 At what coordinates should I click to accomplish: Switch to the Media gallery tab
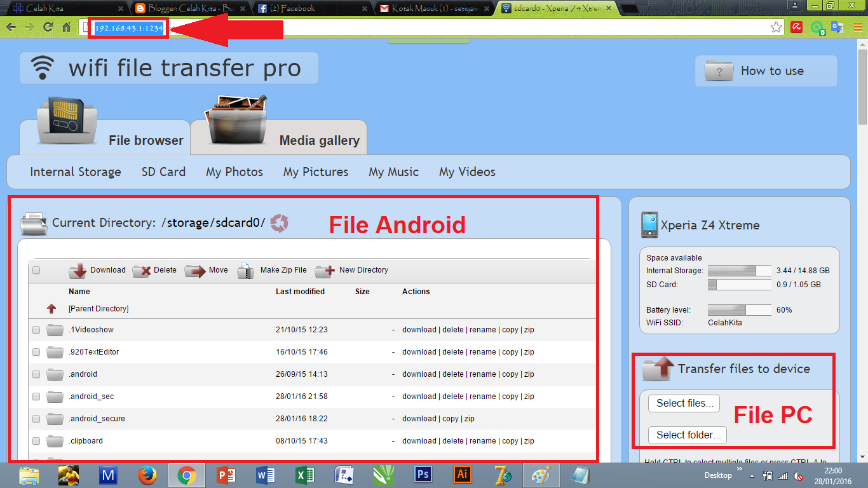coord(279,137)
